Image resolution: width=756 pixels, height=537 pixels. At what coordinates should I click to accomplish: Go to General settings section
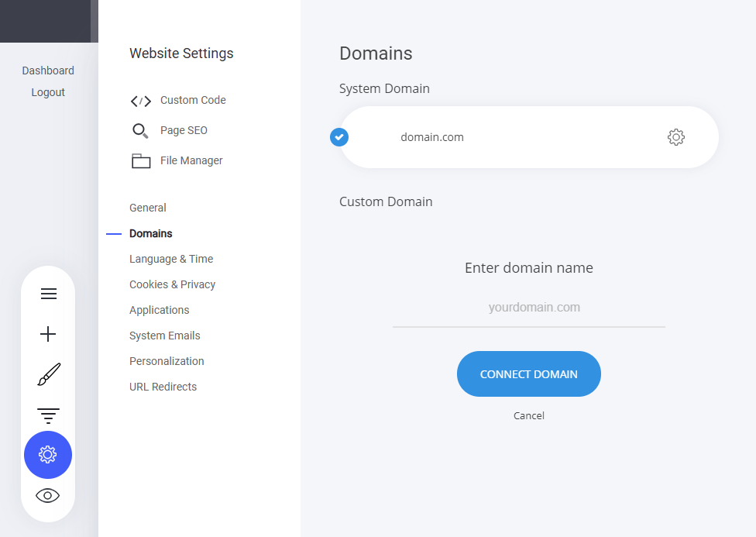(x=148, y=208)
